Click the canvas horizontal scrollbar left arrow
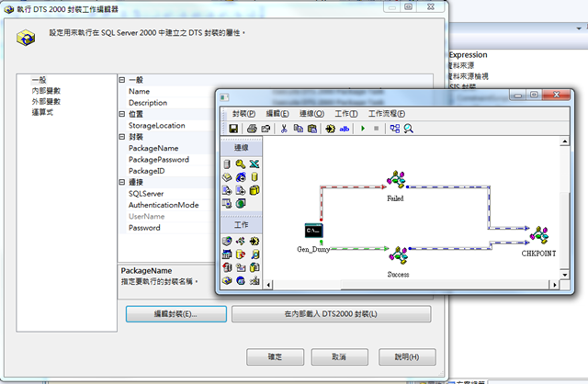588x384 pixels. 268,285
